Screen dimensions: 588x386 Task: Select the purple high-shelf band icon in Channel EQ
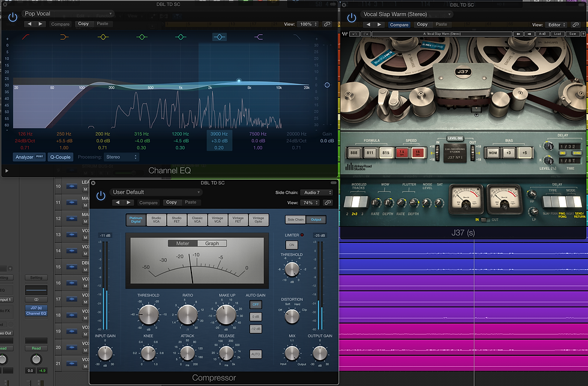tap(259, 37)
